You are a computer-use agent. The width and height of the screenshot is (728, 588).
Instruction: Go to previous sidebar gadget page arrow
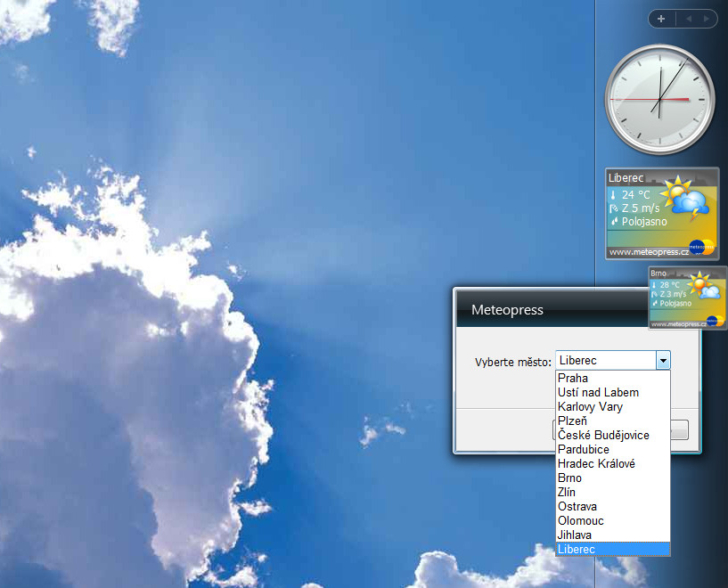pyautogui.click(x=689, y=19)
